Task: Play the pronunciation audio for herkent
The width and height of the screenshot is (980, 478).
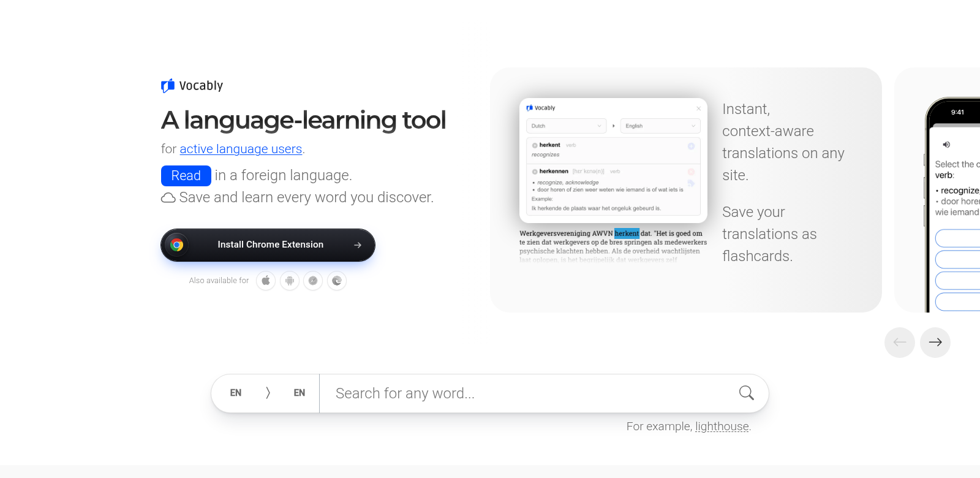Action: point(535,146)
